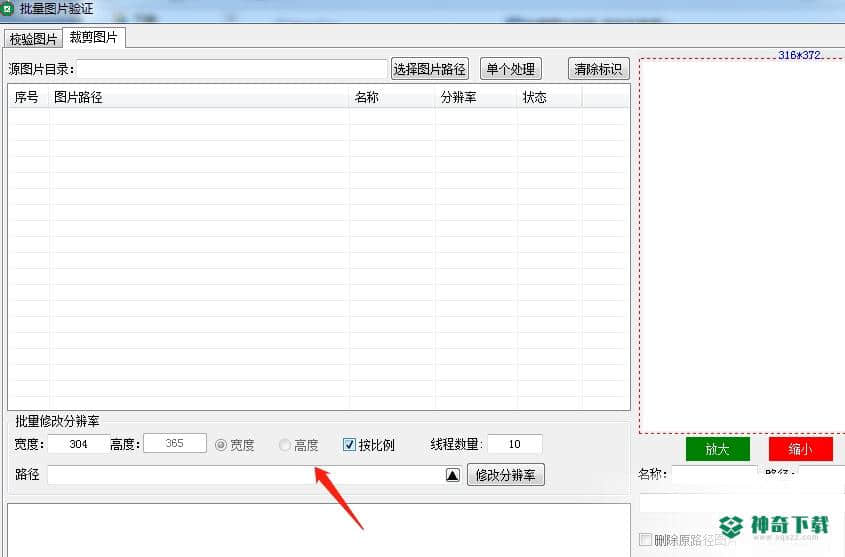Click the log output text area
Viewport: 845px width, 557px height.
tap(318, 530)
